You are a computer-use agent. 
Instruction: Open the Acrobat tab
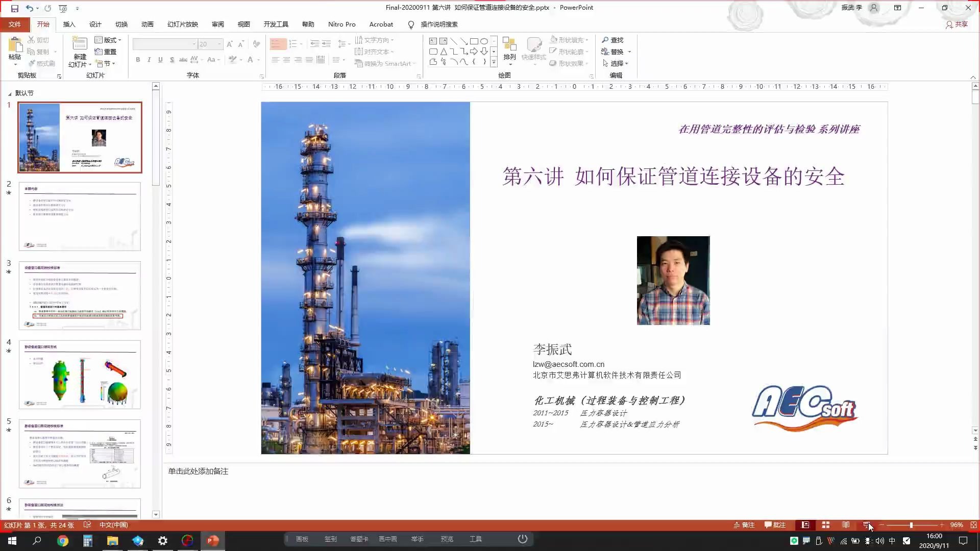pos(381,24)
